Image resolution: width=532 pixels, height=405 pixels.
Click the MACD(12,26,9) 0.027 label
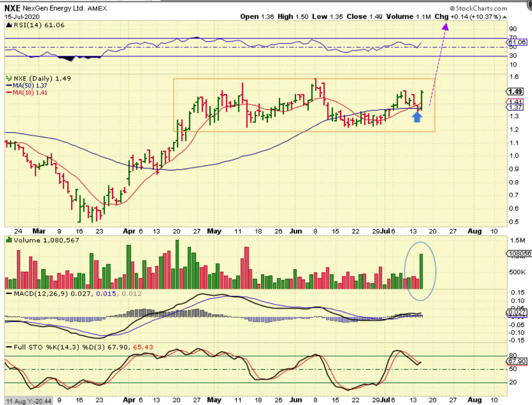point(52,294)
